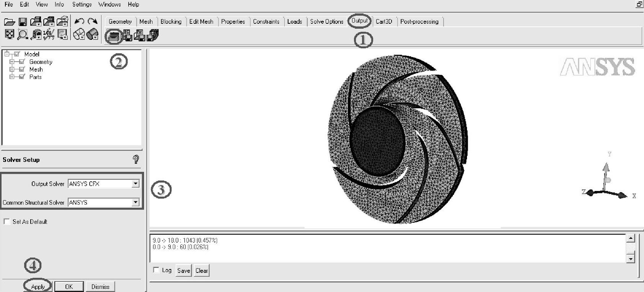Viewport: 644px width, 292px height.
Task: Open the Output Solver dropdown
Action: click(135, 184)
